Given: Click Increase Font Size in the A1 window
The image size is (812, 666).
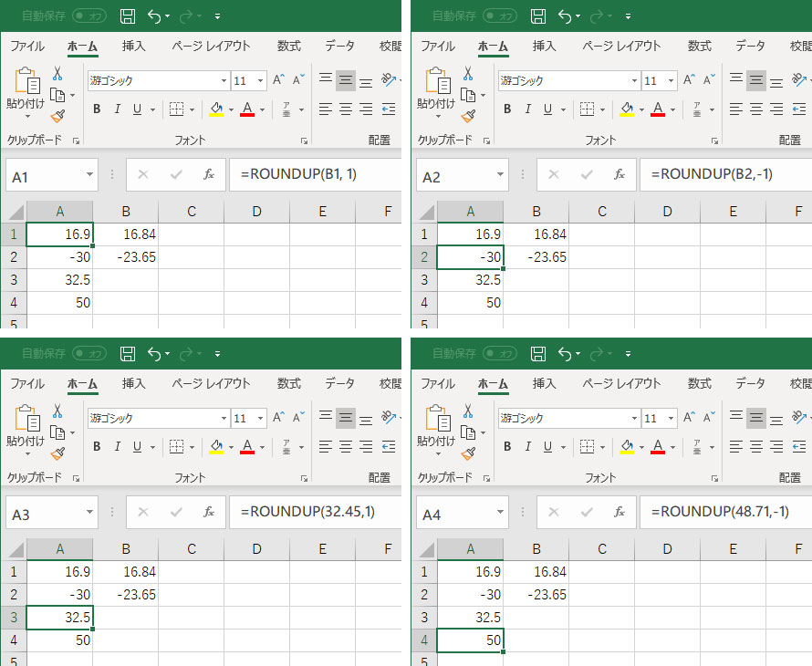Looking at the screenshot, I should pos(278,79).
